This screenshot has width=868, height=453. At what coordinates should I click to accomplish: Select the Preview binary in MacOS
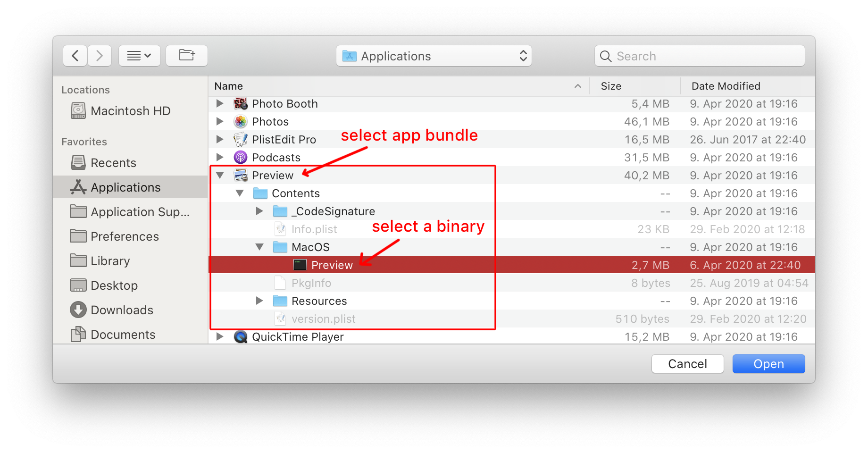(512, 265)
